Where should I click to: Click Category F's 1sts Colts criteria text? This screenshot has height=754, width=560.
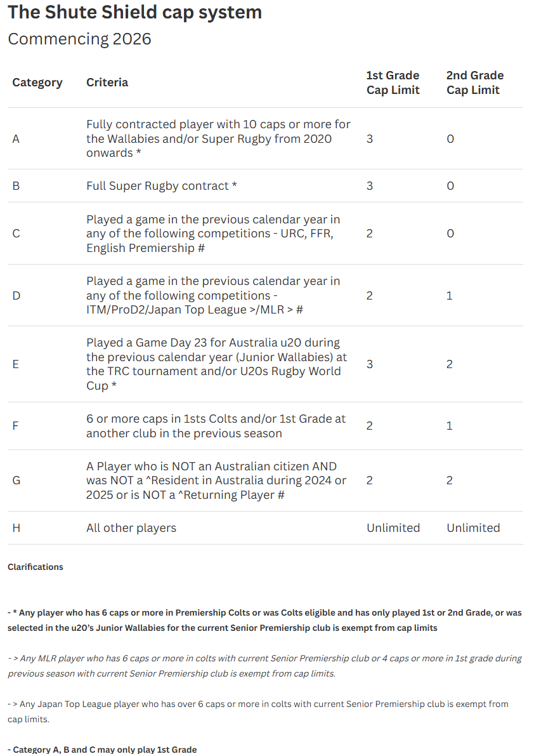(216, 426)
